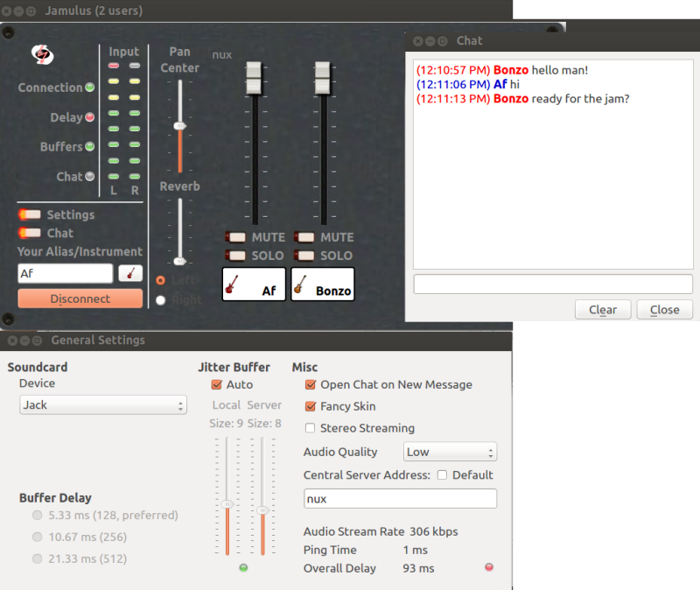Click the Chat status LED in main window
Screen dimensions: 700x590
coord(90,177)
